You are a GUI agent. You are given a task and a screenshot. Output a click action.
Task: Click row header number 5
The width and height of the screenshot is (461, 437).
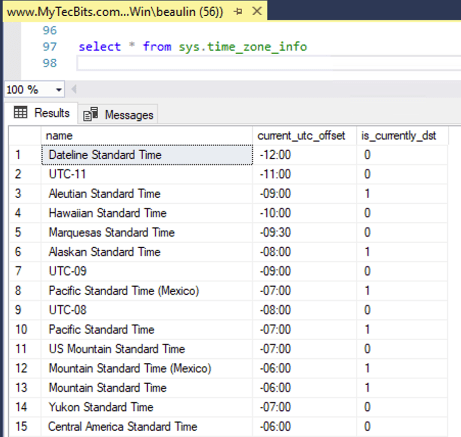pyautogui.click(x=25, y=232)
